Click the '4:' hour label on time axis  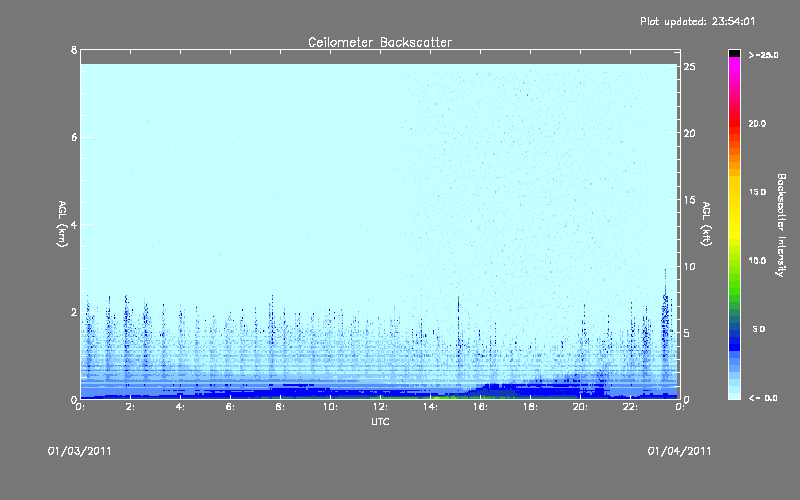(181, 407)
